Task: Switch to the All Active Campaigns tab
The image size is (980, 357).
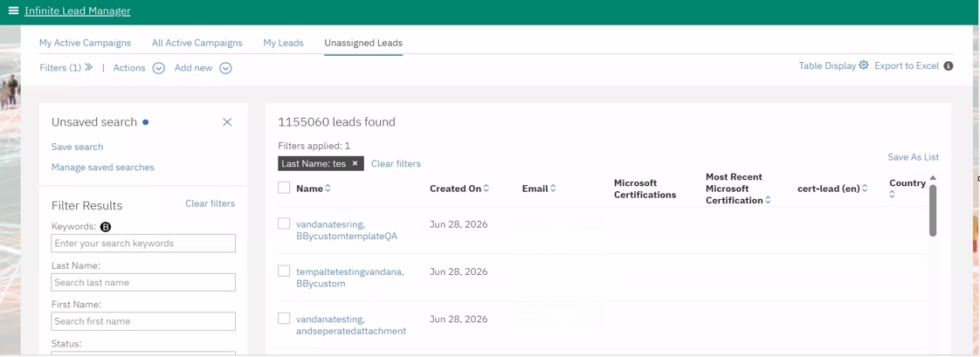Action: [197, 43]
